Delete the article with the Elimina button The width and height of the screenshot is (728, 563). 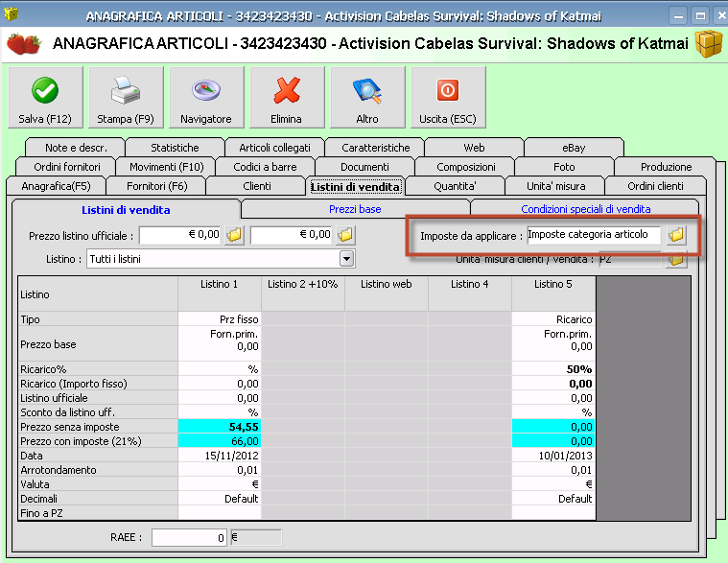(286, 100)
